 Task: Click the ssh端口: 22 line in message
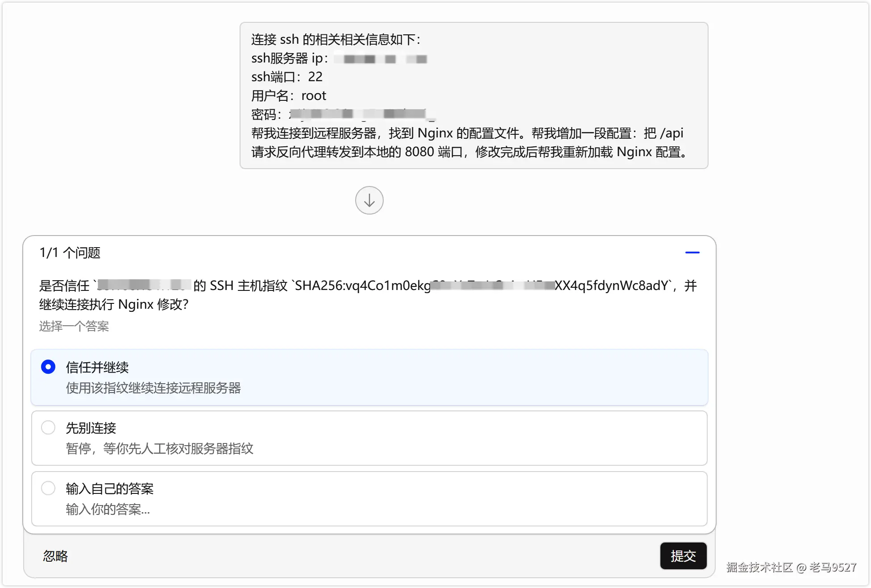[x=287, y=77]
